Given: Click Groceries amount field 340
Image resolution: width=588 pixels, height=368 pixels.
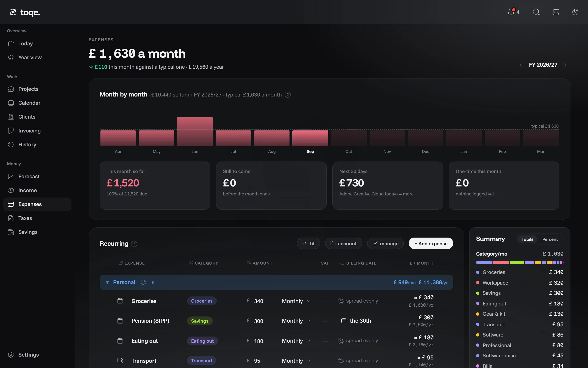Looking at the screenshot, I should (x=258, y=301).
